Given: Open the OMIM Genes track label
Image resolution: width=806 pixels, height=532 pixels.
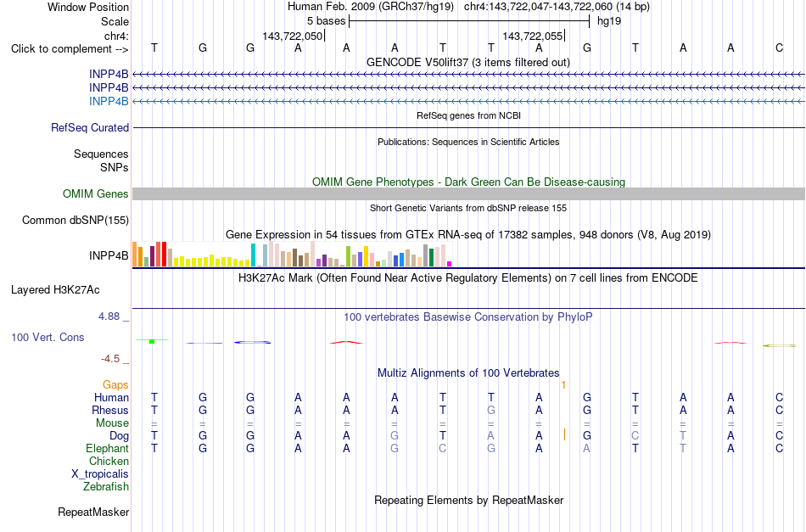Looking at the screenshot, I should (x=96, y=193).
